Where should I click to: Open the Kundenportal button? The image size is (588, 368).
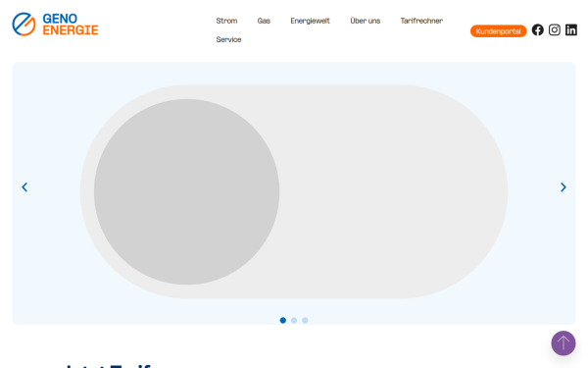click(498, 31)
